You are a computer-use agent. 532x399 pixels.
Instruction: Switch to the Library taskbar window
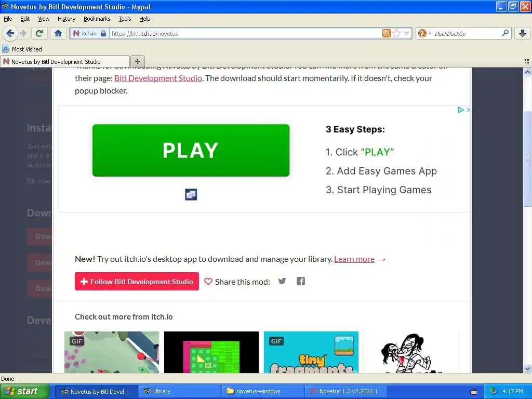click(179, 391)
